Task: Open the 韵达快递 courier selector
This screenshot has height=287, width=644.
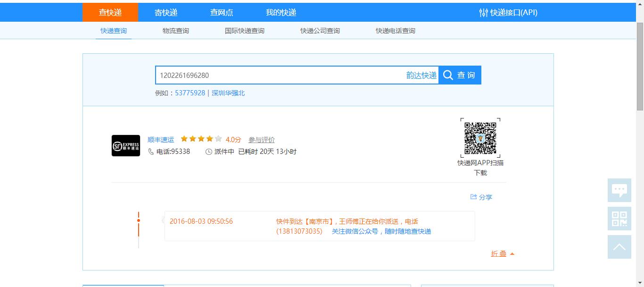Action: point(421,76)
